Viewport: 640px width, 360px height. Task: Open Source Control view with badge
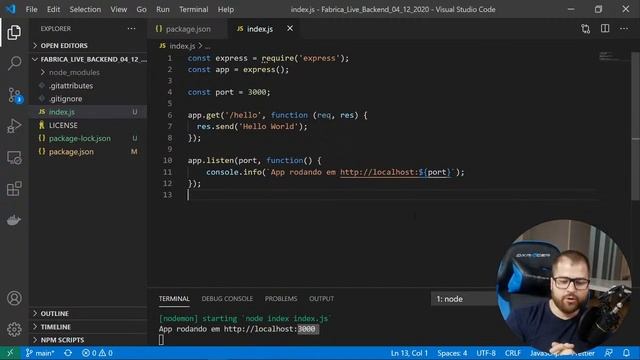[x=15, y=95]
